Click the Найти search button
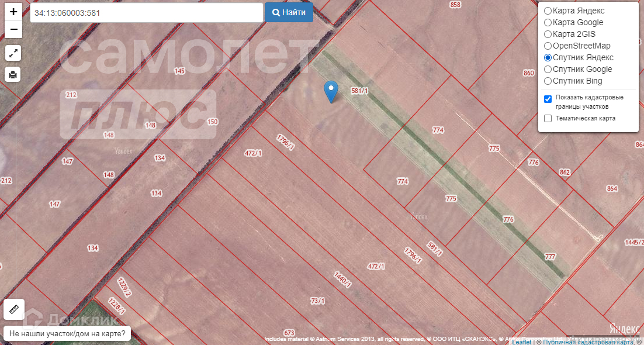The image size is (644, 345). pos(289,13)
